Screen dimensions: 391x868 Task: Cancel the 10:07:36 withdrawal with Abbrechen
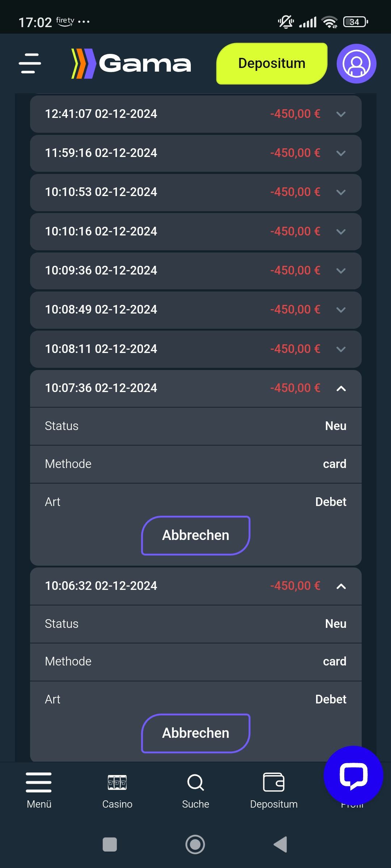[x=195, y=535]
